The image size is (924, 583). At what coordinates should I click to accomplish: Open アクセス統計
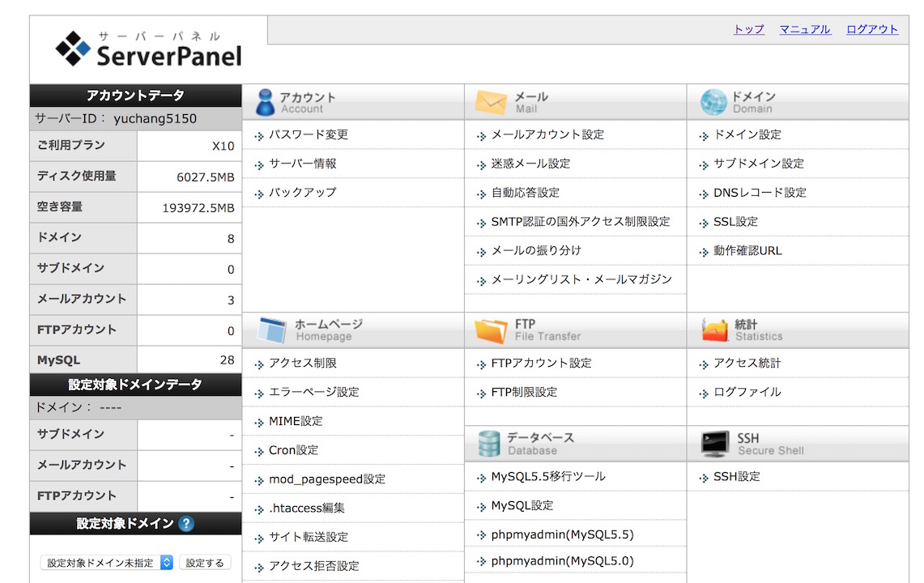coord(747,363)
